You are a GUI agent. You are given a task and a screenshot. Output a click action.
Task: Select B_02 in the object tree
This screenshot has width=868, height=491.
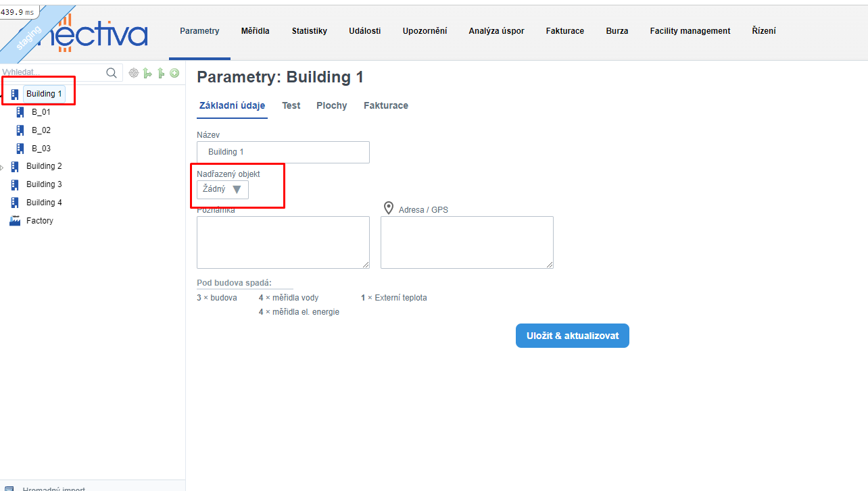pyautogui.click(x=41, y=130)
